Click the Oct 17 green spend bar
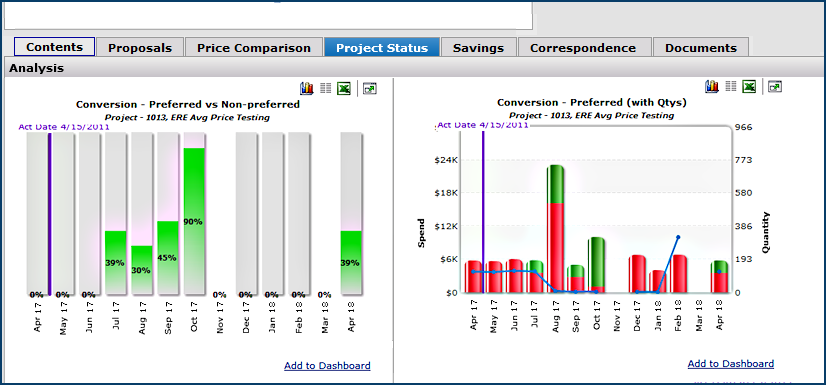826x385 pixels. point(596,262)
